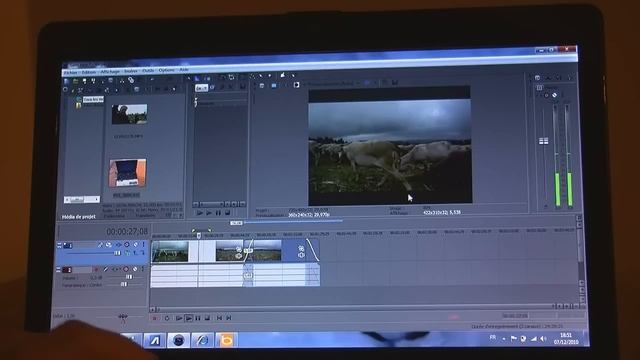The height and width of the screenshot is (360, 640).
Task: Click the Save project toolbar icon
Action: pyautogui.click(x=84, y=81)
